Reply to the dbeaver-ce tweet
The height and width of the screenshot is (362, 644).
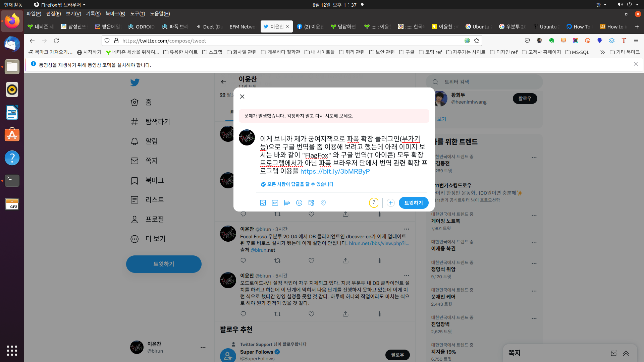point(244,260)
